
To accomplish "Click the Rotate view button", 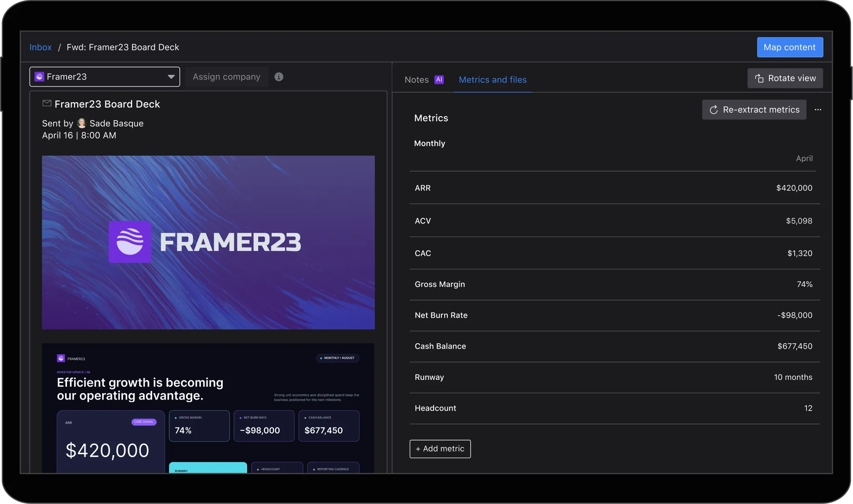I will tap(785, 78).
